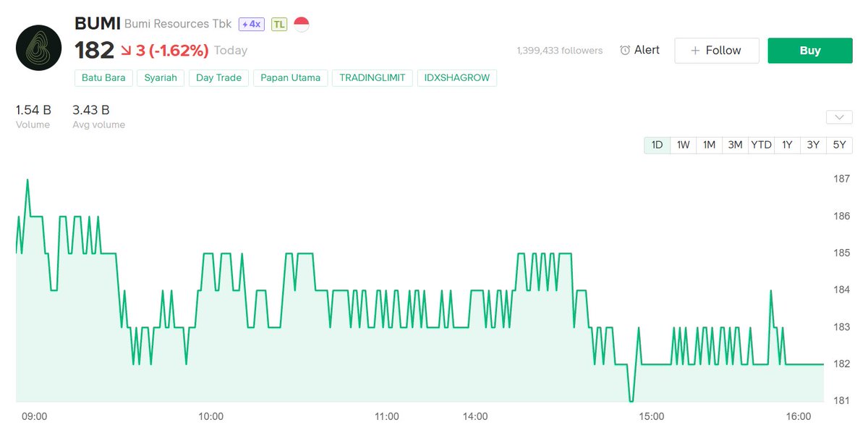Open the BUMI company logo
This screenshot has width=868, height=438.
pyautogui.click(x=39, y=48)
